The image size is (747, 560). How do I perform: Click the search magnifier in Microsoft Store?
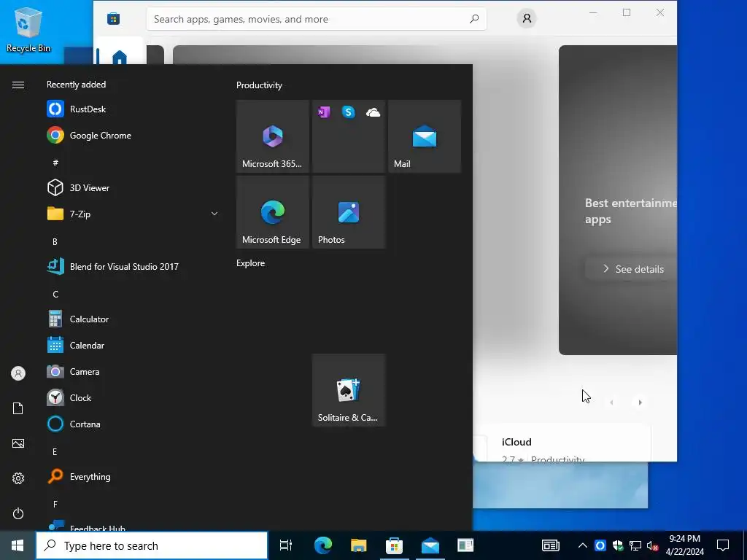(x=474, y=19)
